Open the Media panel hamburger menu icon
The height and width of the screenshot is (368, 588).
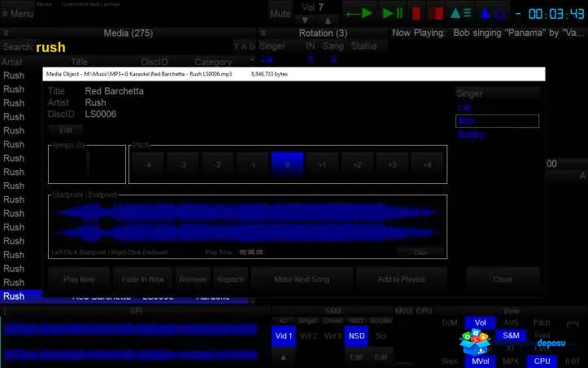click(6, 33)
